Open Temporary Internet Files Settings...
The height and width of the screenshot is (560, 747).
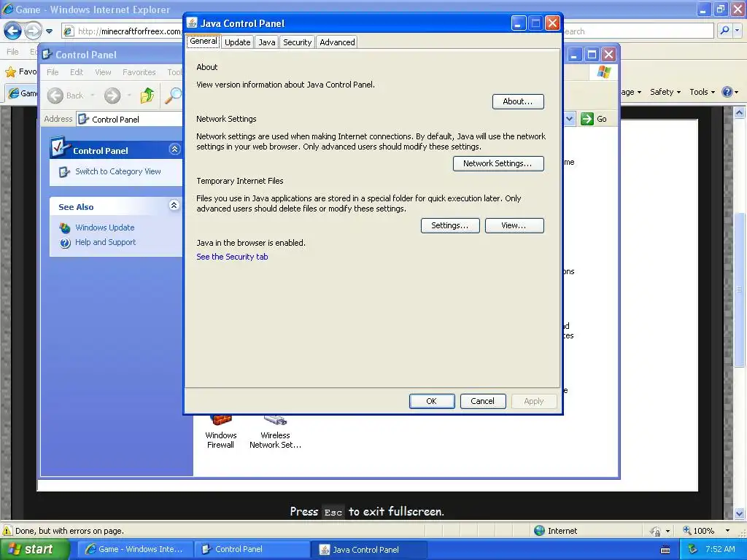[450, 226]
